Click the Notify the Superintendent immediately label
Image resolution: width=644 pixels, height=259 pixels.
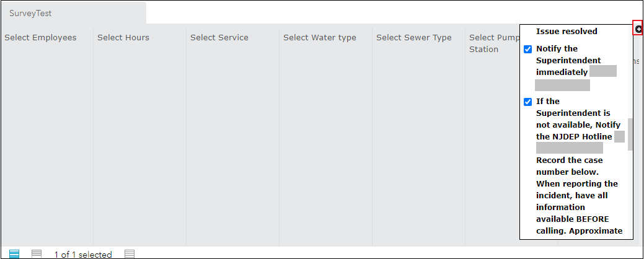[x=568, y=60]
